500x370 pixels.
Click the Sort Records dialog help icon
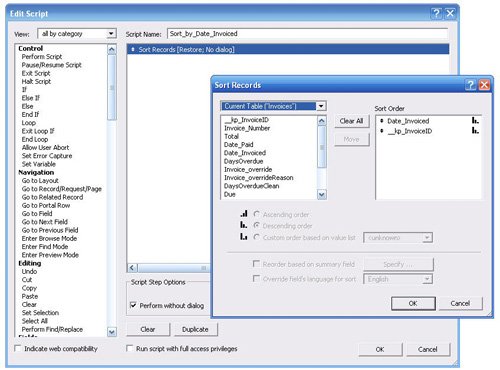[x=470, y=85]
